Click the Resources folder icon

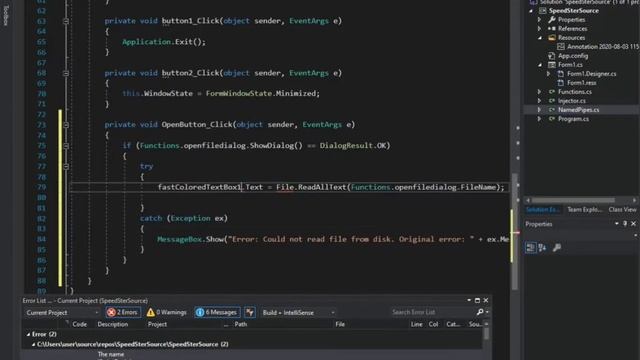coord(552,38)
